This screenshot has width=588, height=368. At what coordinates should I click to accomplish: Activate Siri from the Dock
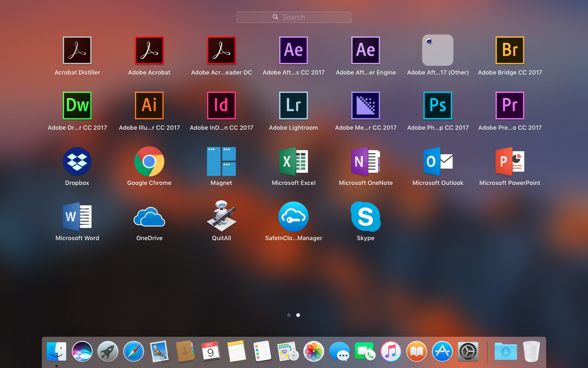click(x=82, y=352)
